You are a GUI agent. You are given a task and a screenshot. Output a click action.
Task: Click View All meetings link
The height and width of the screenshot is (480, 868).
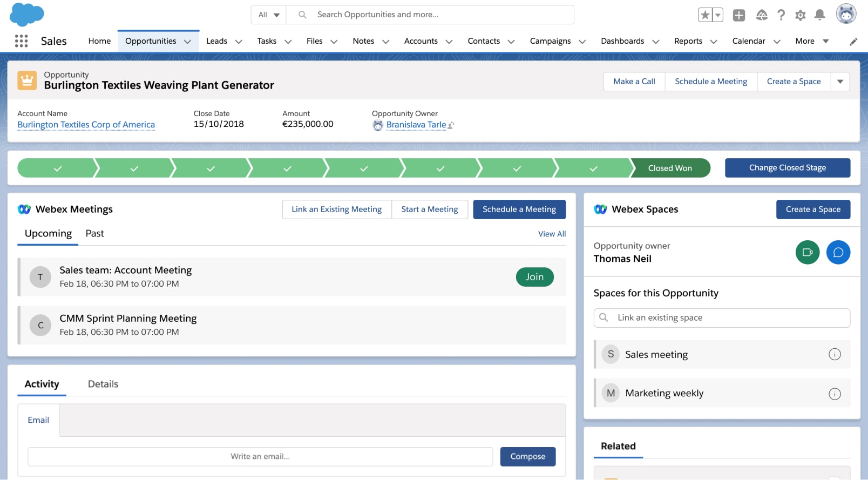tap(552, 234)
